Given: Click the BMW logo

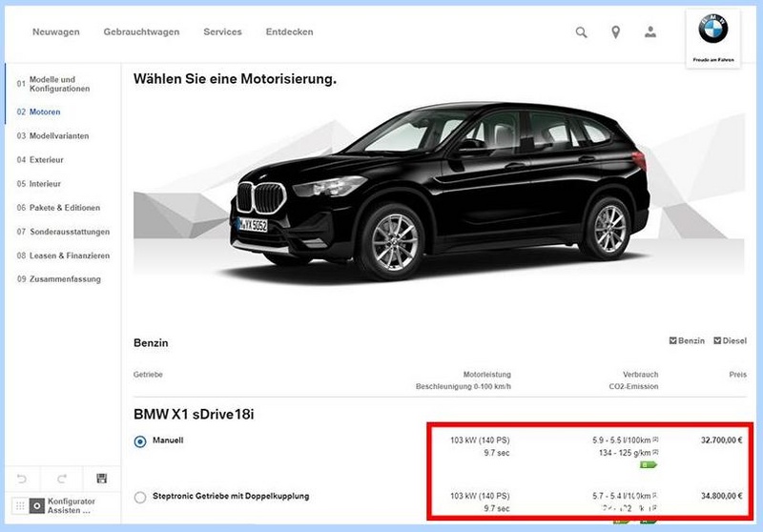Looking at the screenshot, I should point(712,29).
